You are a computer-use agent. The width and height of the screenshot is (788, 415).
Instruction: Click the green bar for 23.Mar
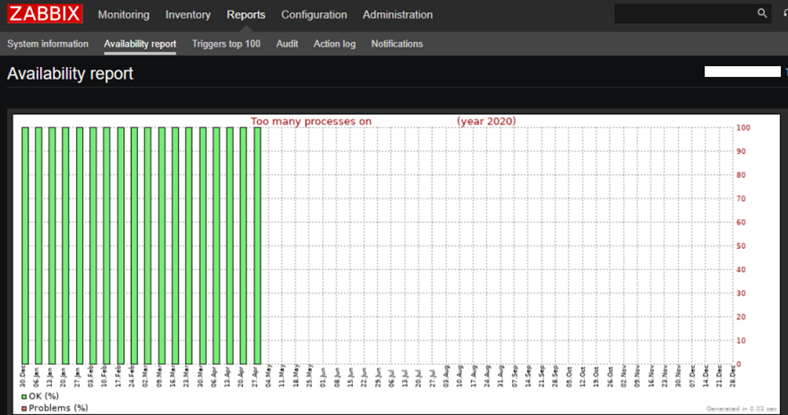[189, 246]
